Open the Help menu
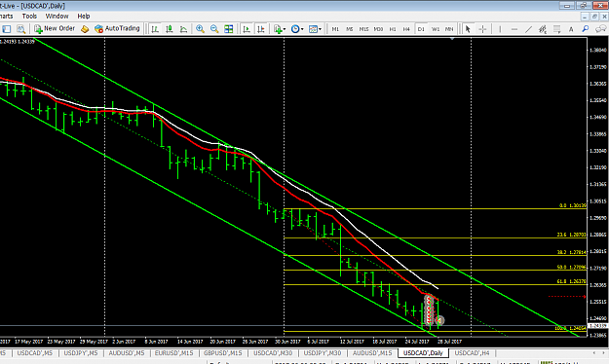 point(84,16)
